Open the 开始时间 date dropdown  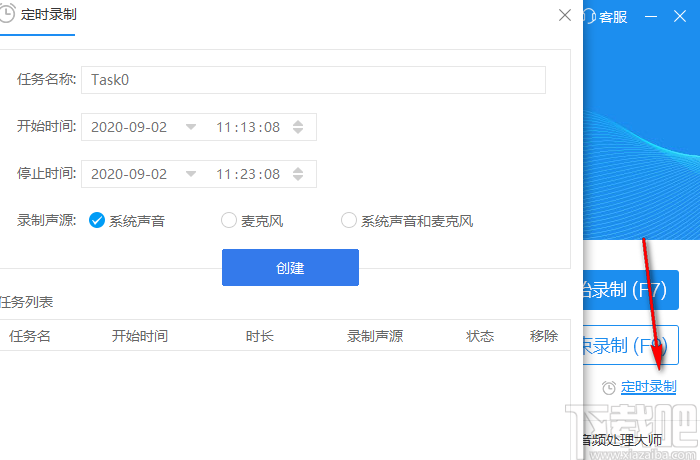coord(191,127)
